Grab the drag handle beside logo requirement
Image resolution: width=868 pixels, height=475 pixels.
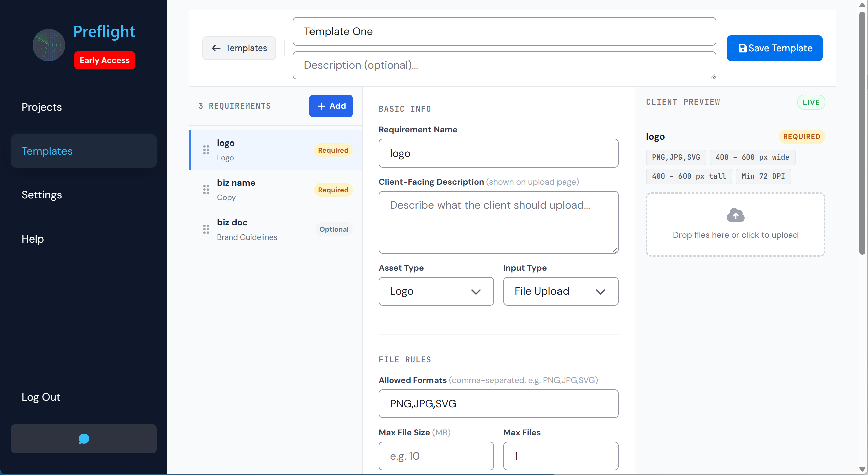point(207,150)
